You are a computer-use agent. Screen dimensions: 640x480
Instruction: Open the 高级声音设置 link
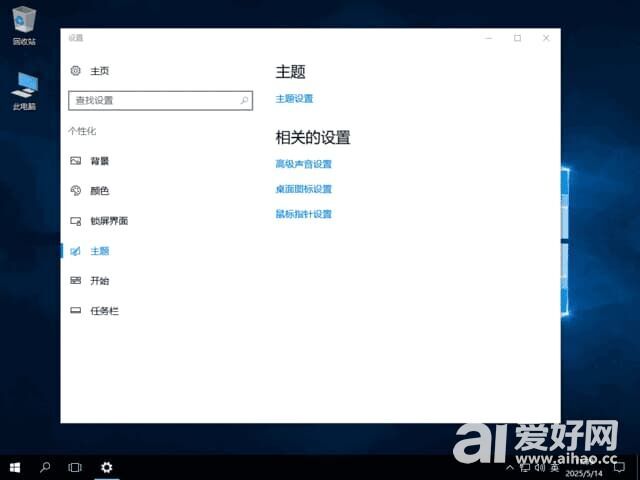pyautogui.click(x=304, y=164)
